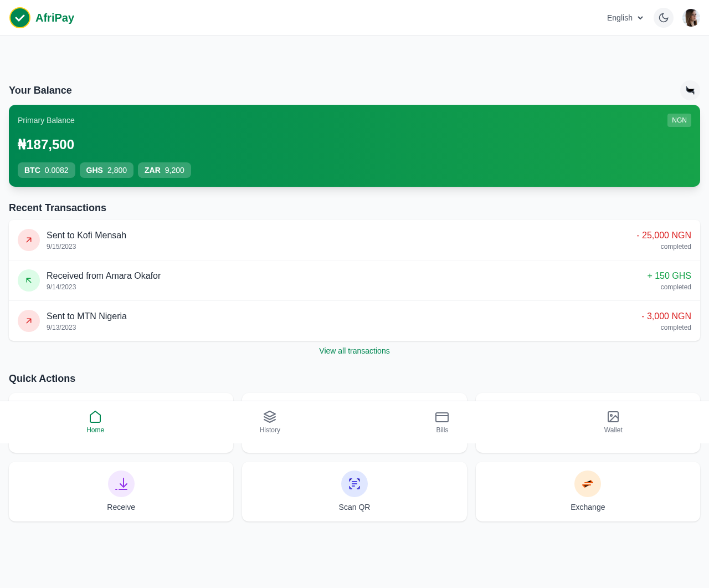Image resolution: width=709 pixels, height=588 pixels.
Task: Click the View all transactions link
Action: pos(354,350)
